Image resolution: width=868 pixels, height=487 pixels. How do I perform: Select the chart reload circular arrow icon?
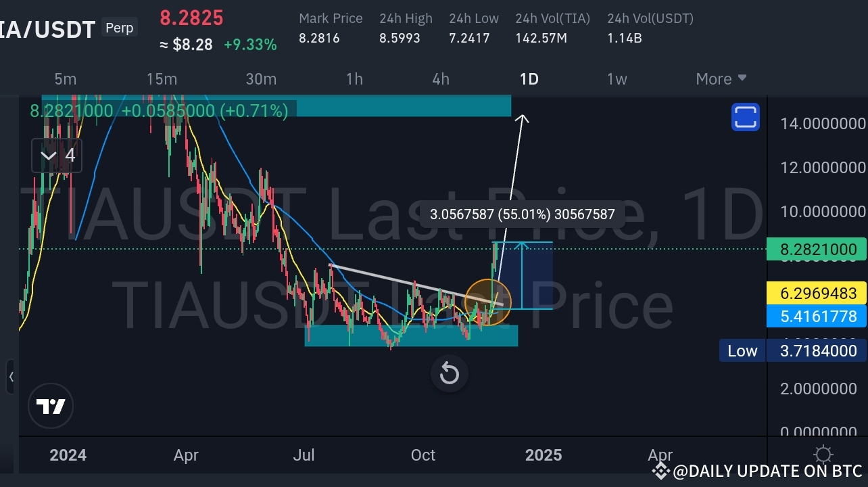tap(449, 373)
